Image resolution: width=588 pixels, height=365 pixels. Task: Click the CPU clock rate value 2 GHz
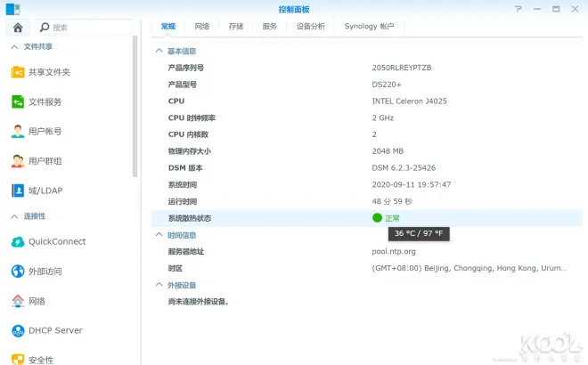click(383, 118)
